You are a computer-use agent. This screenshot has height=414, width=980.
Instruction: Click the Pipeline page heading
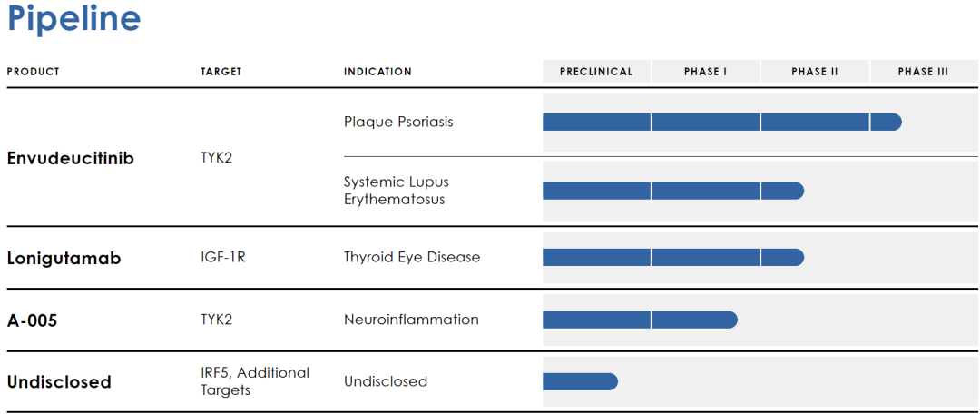[x=73, y=19]
